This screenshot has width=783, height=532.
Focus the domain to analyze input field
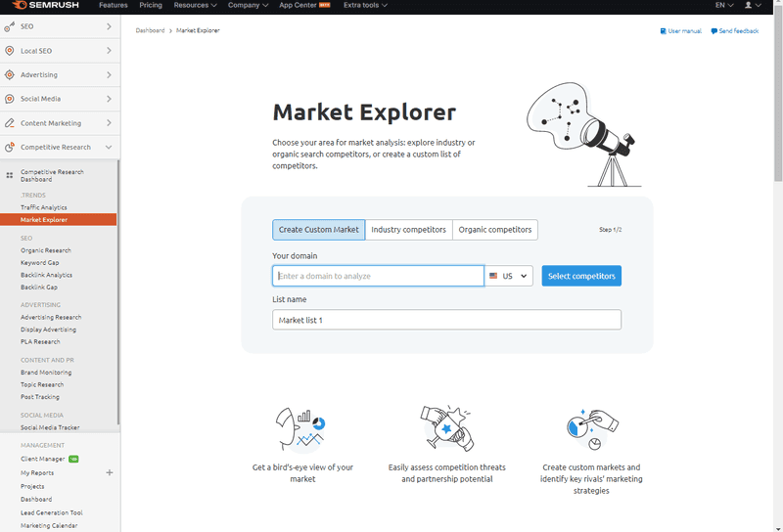pyautogui.click(x=378, y=276)
